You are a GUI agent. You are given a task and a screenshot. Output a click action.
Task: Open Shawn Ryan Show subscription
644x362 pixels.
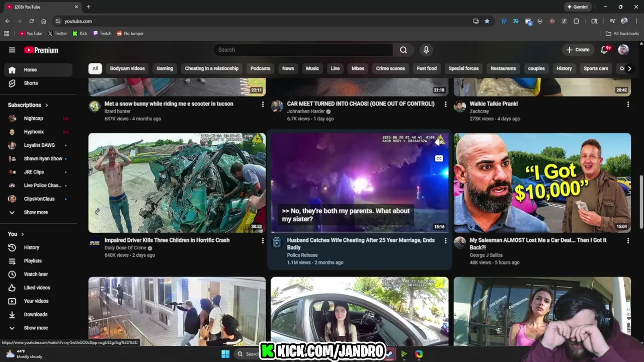tap(38, 159)
